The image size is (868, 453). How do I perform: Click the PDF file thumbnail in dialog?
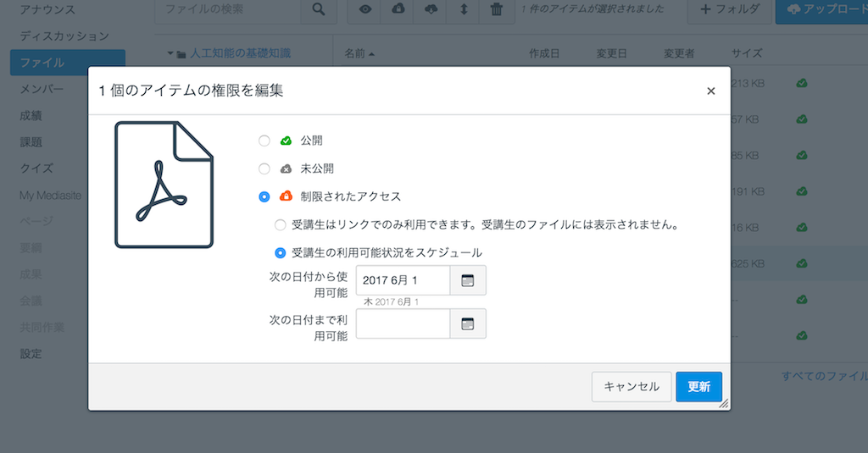click(x=164, y=185)
